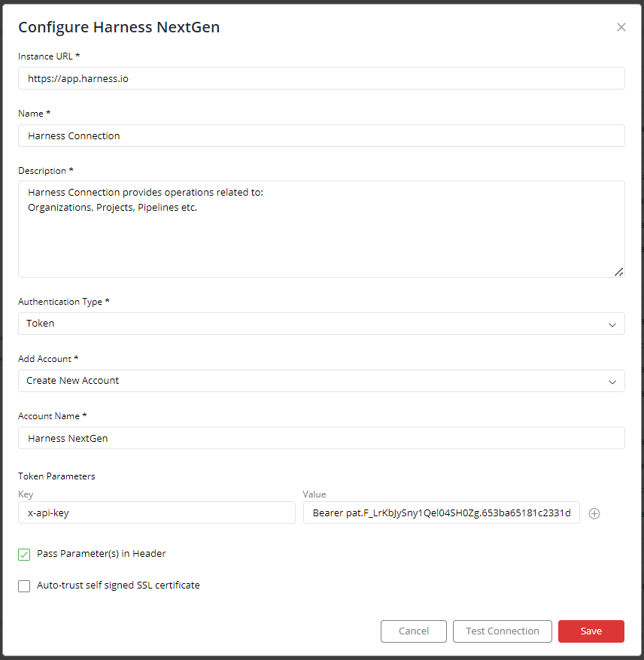Click the chevron on the Token selector
This screenshot has height=660, width=644.
tap(614, 323)
